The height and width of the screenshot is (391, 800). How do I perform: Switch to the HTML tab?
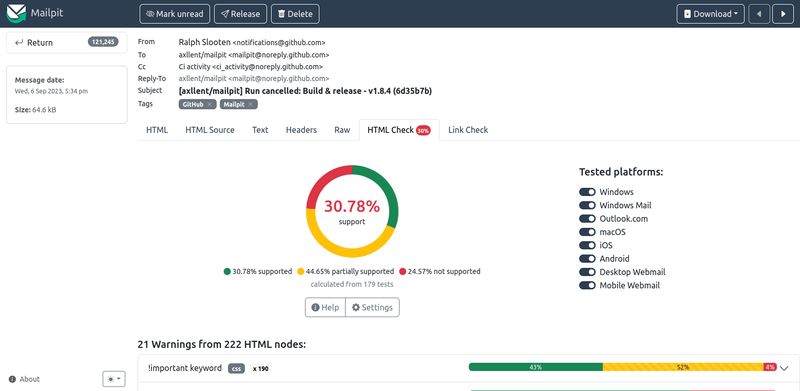coord(157,130)
